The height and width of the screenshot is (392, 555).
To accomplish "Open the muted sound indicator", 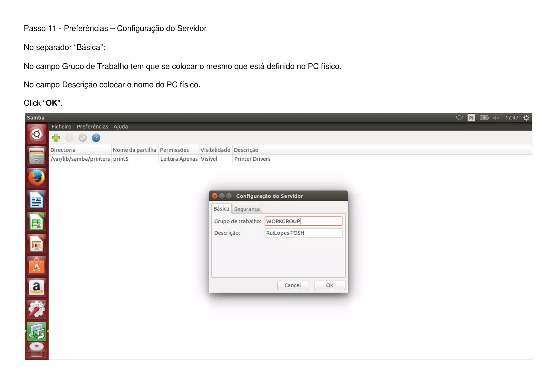I will 496,118.
